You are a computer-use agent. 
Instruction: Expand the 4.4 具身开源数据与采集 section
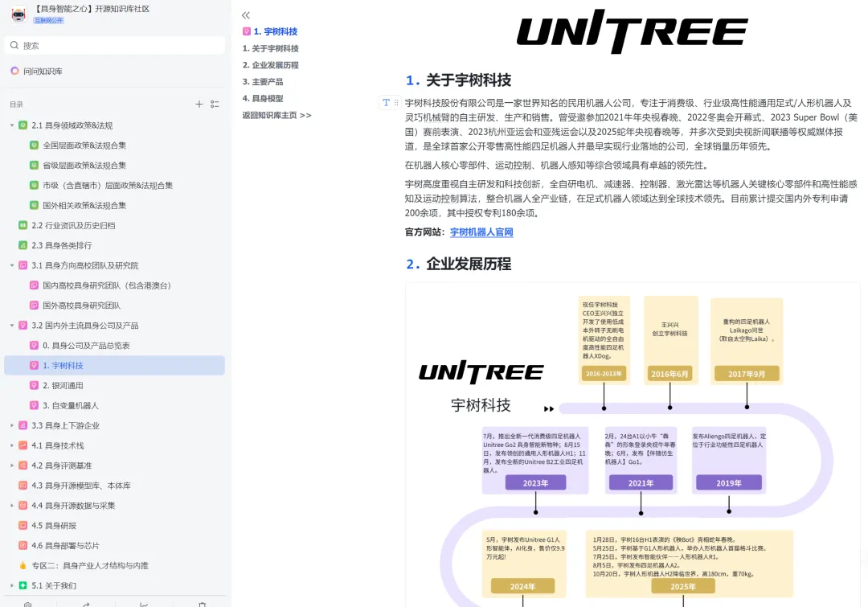click(11, 505)
